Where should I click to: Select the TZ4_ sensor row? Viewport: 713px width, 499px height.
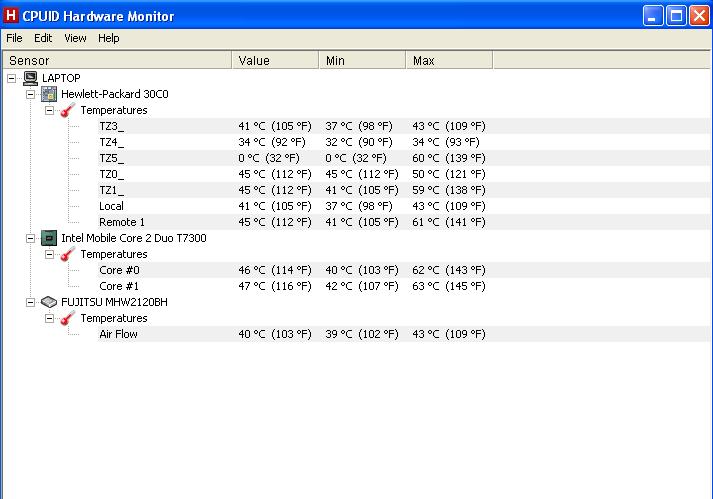click(x=403, y=142)
